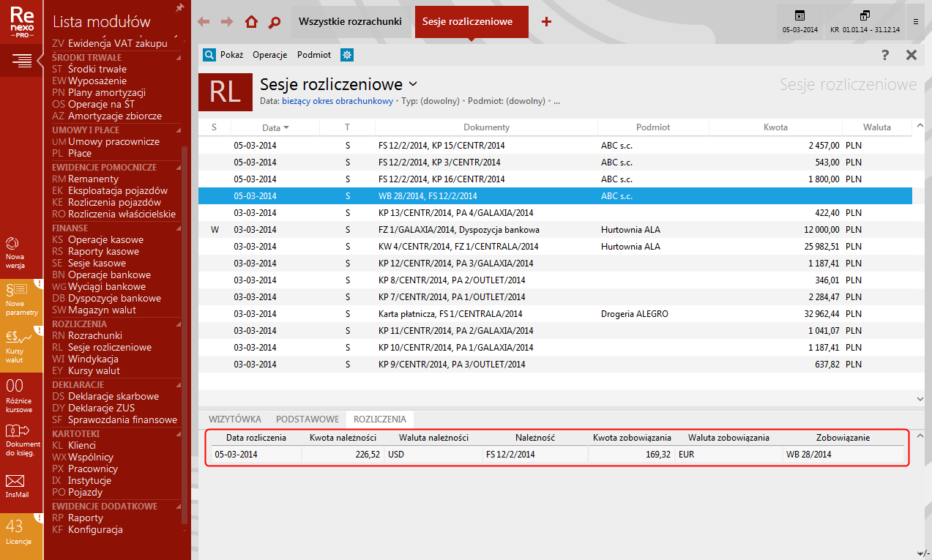Toggle the hamburger module list button
The height and width of the screenshot is (560, 932).
coord(21,60)
